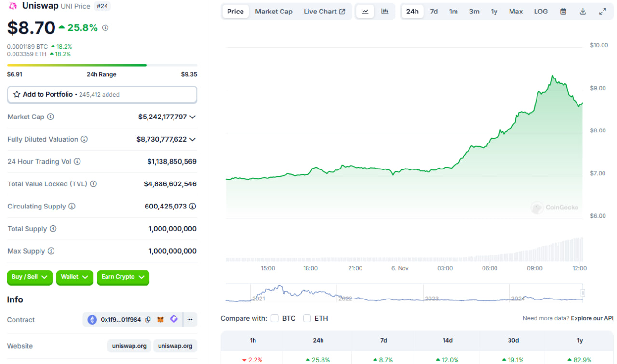The width and height of the screenshot is (617, 364).
Task: Click info icon next to 25.8% price change
Action: (106, 28)
